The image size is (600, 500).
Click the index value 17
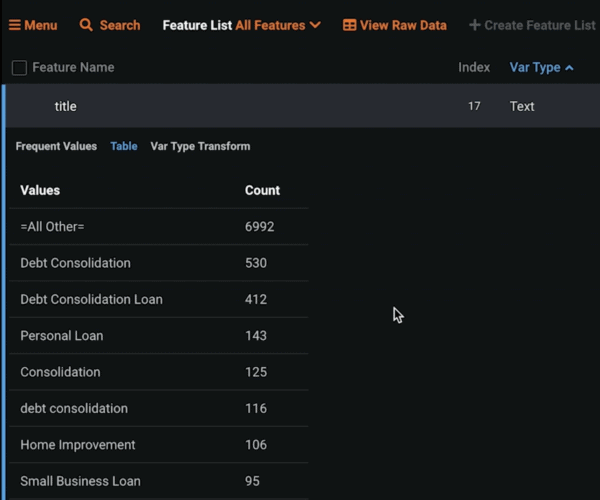coord(474,106)
